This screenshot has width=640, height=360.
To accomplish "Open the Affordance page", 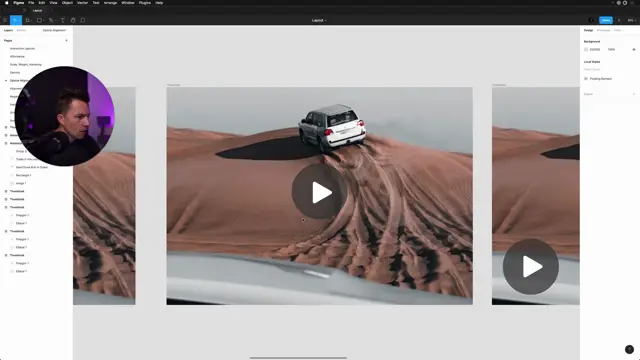I will (17, 56).
